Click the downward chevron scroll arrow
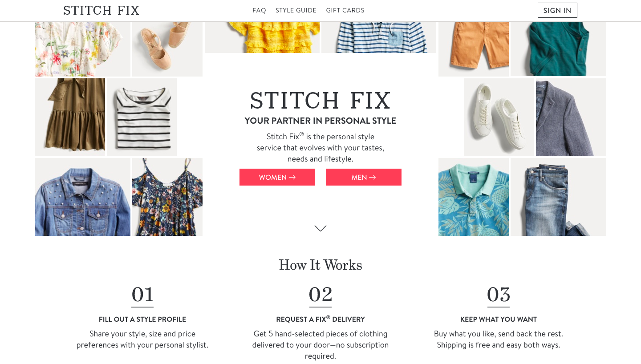Image resolution: width=641 pixels, height=364 pixels. 320,228
